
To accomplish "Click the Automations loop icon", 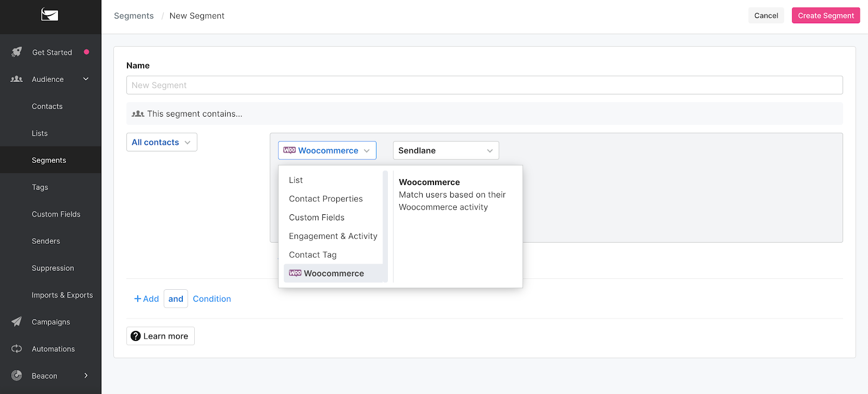I will pos(17,348).
